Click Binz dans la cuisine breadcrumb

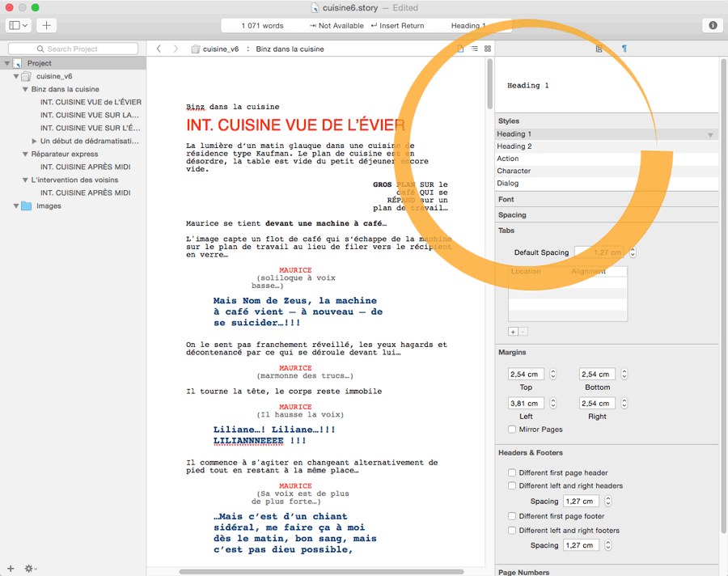290,49
